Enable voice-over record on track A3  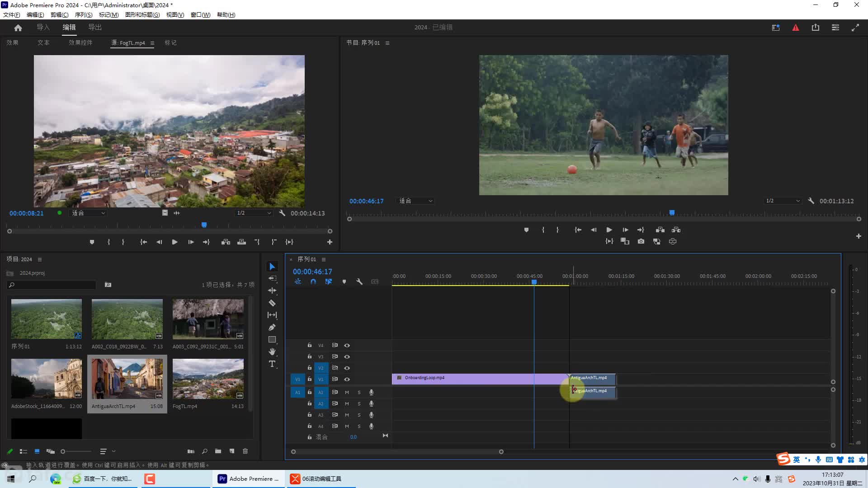[x=371, y=415]
